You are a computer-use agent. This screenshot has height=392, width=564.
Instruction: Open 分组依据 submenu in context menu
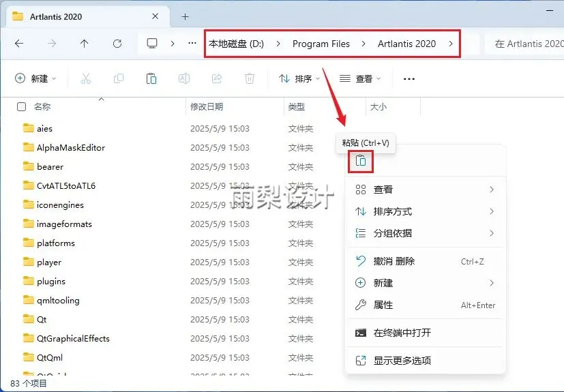tap(426, 233)
